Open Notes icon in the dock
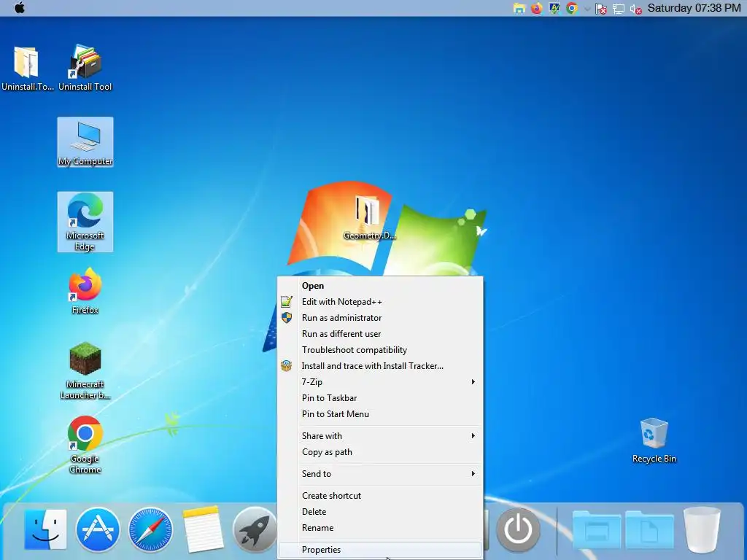Viewport: 747px width, 560px height. [203, 529]
